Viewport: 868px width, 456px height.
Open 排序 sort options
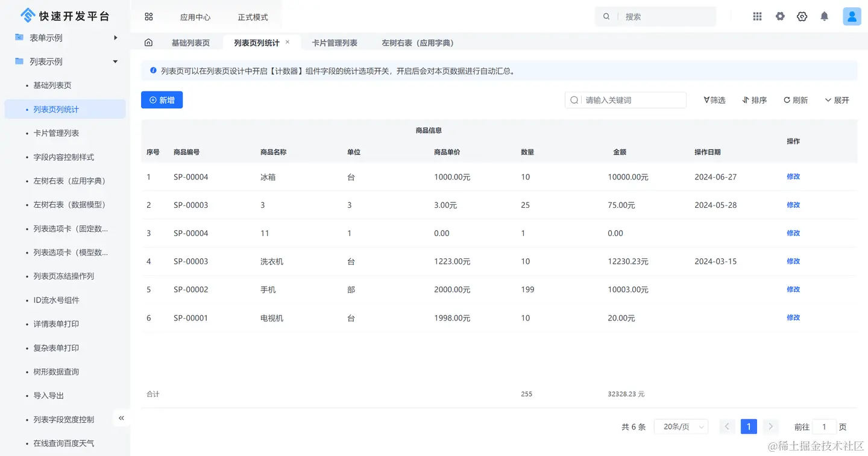755,100
